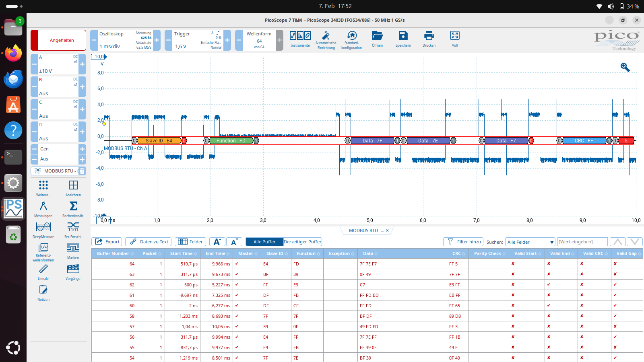The width and height of the screenshot is (644, 362).
Task: Open the Messungen measurements tool
Action: point(43,209)
